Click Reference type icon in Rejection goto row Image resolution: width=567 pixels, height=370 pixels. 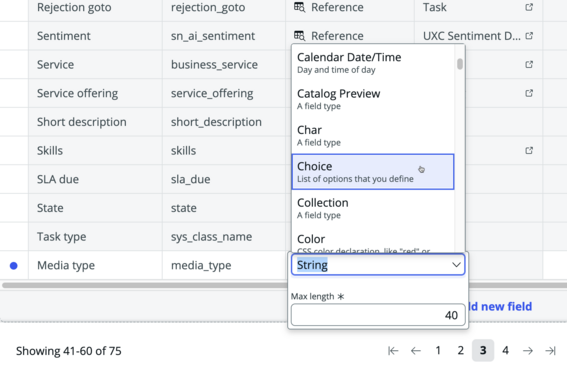coord(299,7)
